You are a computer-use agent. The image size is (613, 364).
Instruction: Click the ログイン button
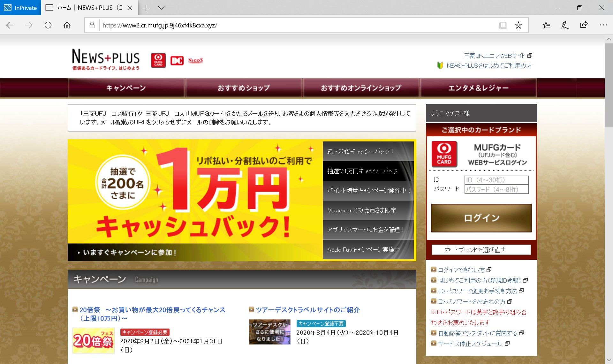481,218
